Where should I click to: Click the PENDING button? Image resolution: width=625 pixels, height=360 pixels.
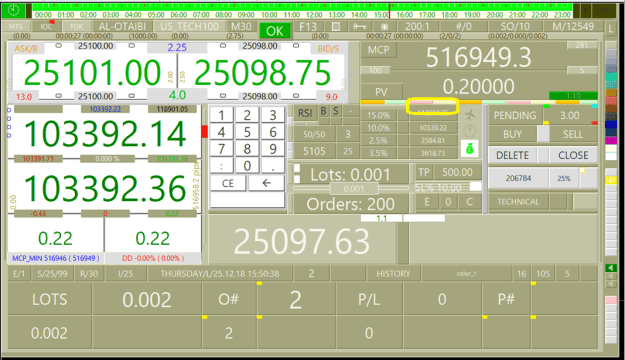point(515,115)
